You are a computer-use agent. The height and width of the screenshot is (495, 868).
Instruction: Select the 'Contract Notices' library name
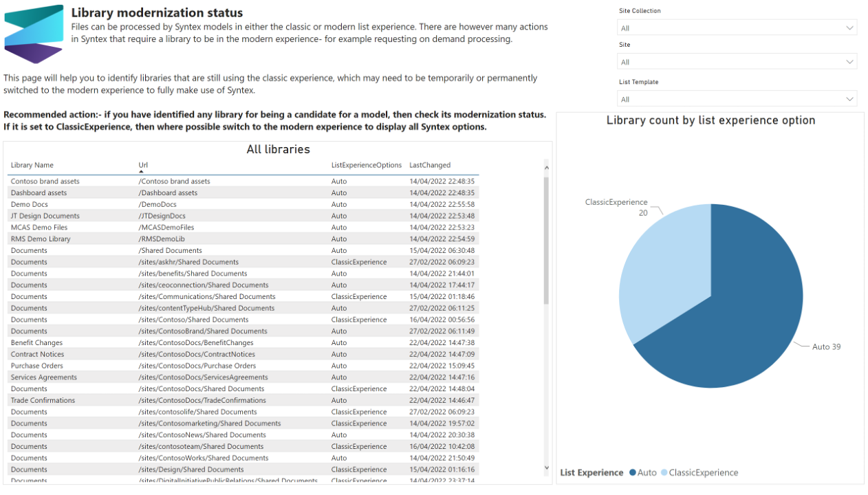click(37, 354)
